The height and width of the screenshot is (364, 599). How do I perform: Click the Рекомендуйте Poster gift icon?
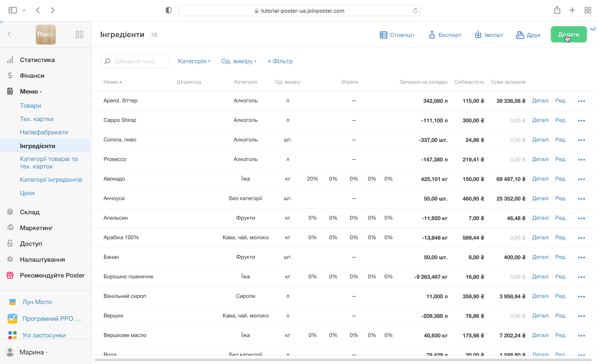pyautogui.click(x=10, y=275)
